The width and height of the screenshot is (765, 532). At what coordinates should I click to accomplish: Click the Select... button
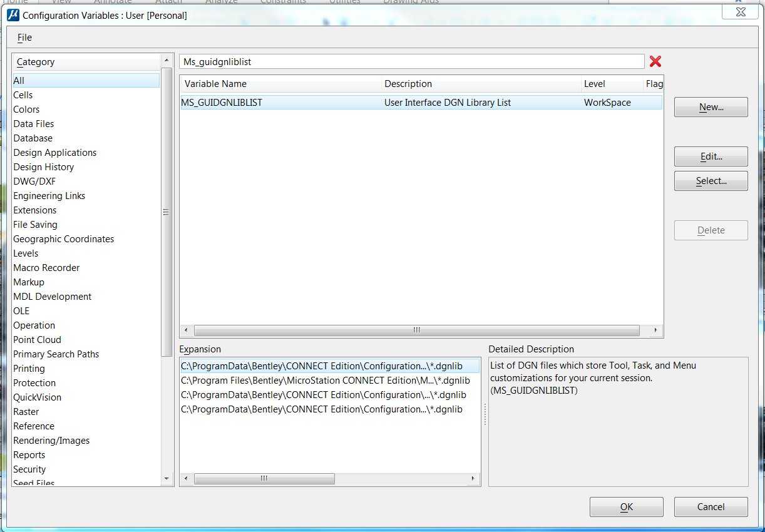coord(711,181)
